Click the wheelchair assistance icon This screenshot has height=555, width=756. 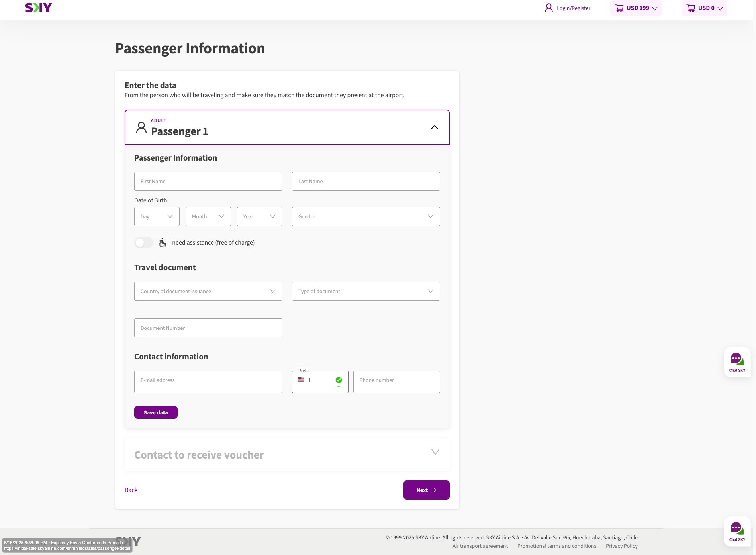tap(163, 243)
